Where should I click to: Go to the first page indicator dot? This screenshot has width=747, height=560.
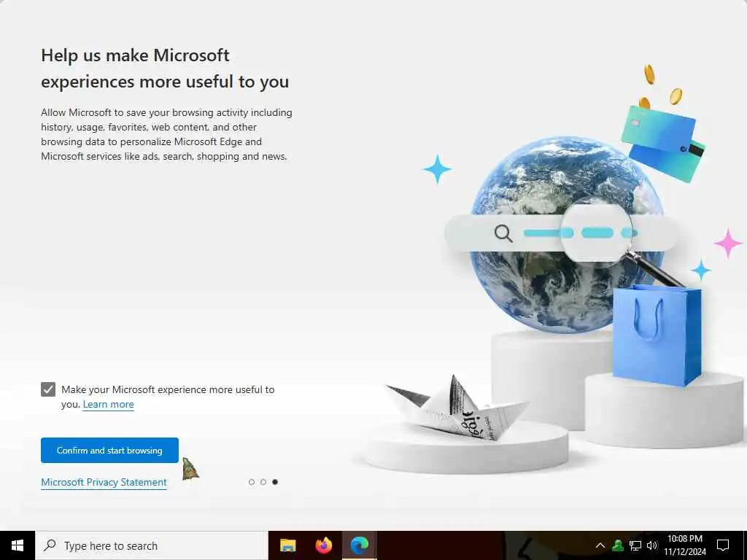click(252, 482)
